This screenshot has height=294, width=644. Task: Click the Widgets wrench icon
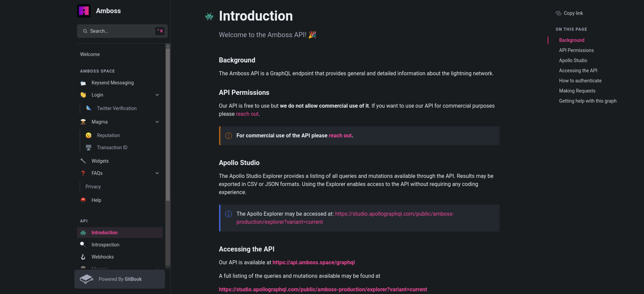click(x=83, y=161)
